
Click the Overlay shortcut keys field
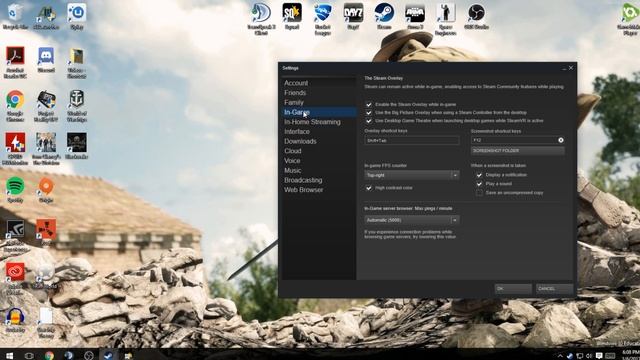[411, 140]
